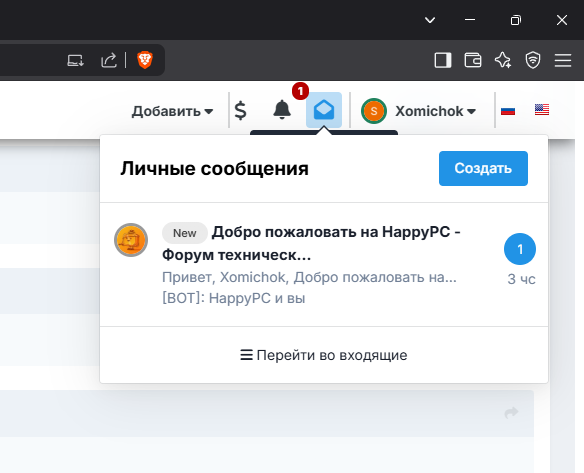
Task: Expand the Добавить dropdown menu
Action: pyautogui.click(x=172, y=111)
